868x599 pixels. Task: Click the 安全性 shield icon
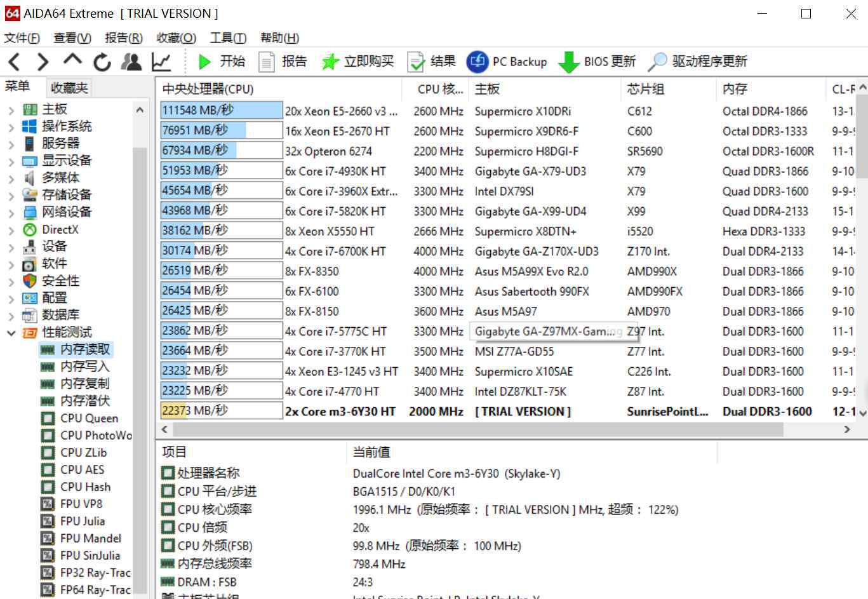click(x=30, y=281)
